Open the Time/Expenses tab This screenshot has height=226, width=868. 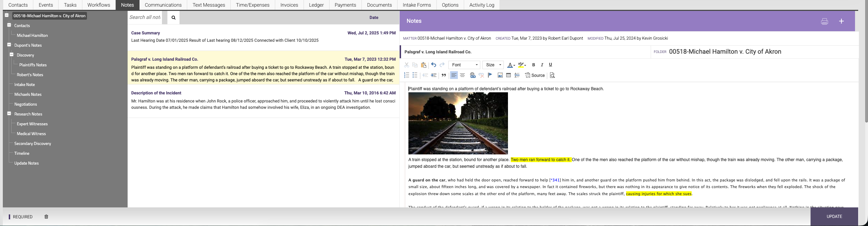(x=253, y=5)
